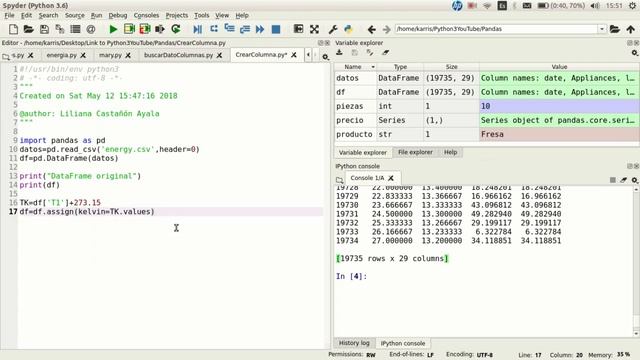Go forward with right arrow icon

click(x=386, y=29)
